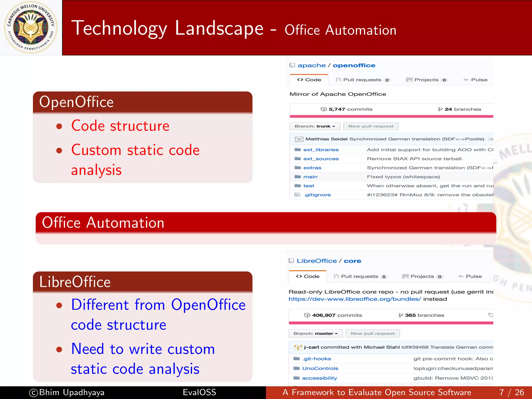Open the core repository link
This screenshot has height=399, width=532.
pyautogui.click(x=353, y=261)
